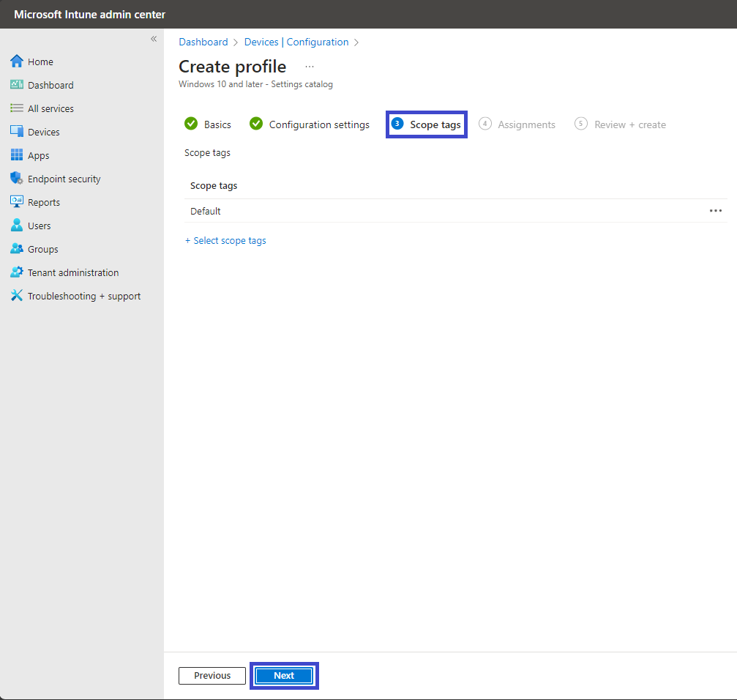Click the Groups people icon
Image resolution: width=737 pixels, height=700 pixels.
coord(16,249)
